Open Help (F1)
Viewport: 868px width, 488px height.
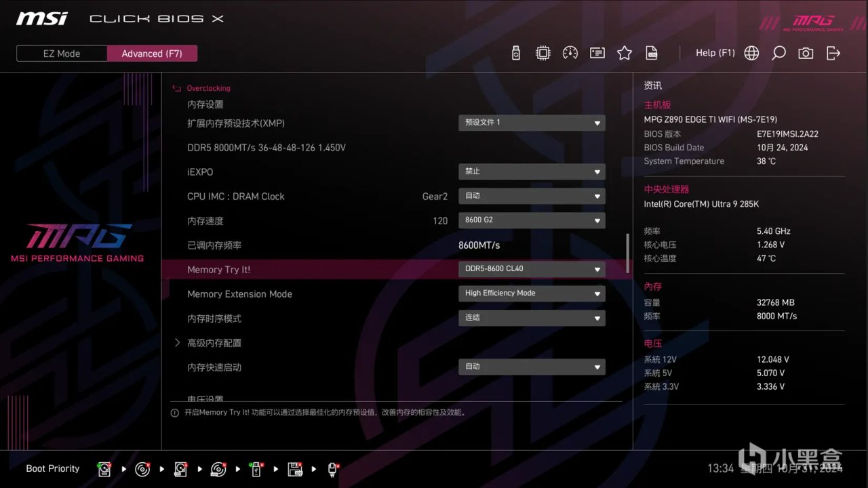(715, 53)
